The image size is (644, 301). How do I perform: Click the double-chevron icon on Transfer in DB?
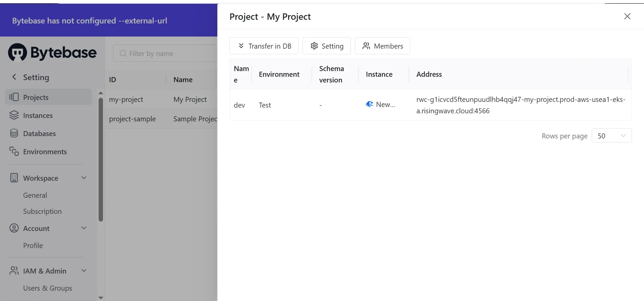[241, 46]
